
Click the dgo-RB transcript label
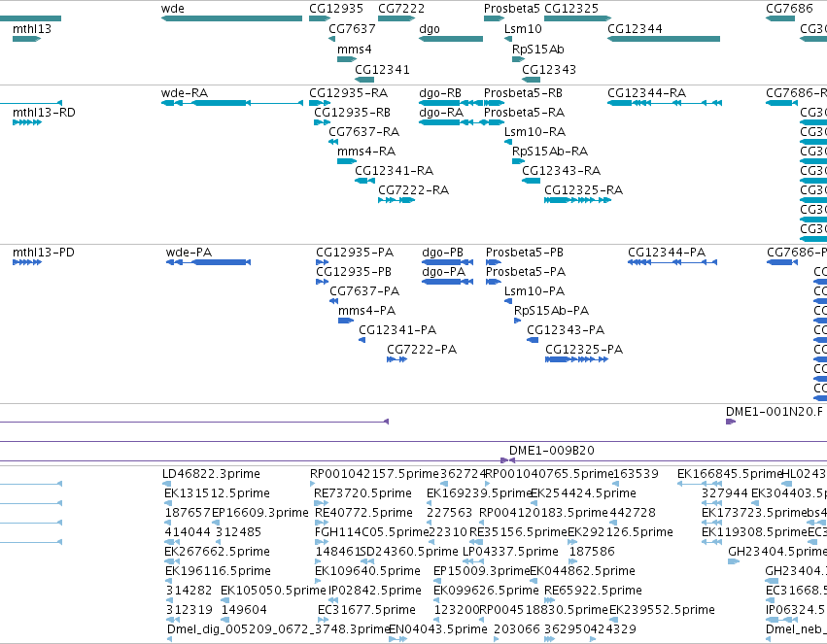(439, 92)
